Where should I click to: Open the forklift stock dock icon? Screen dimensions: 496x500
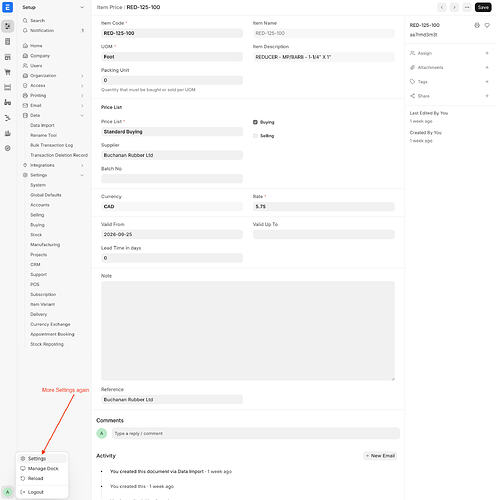(x=7, y=102)
